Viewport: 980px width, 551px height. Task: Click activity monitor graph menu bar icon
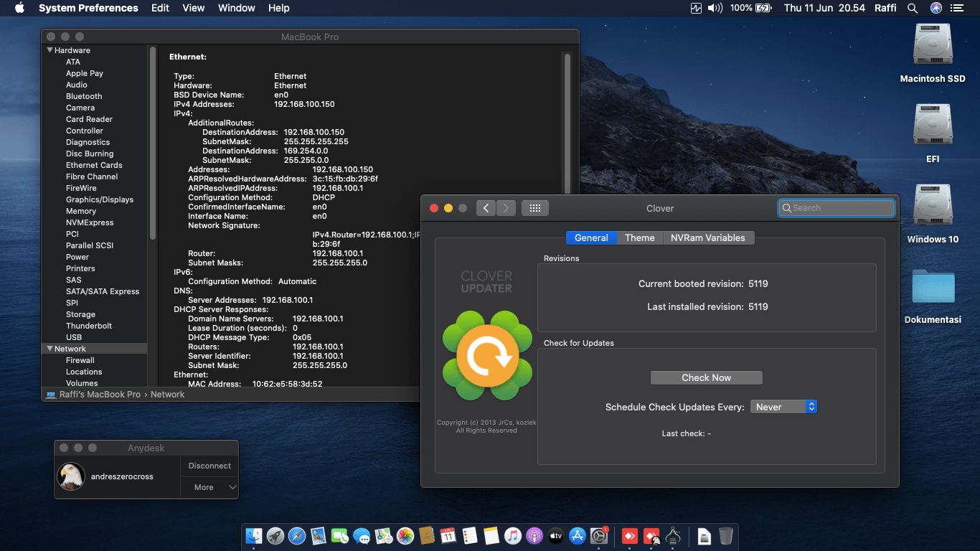point(696,8)
